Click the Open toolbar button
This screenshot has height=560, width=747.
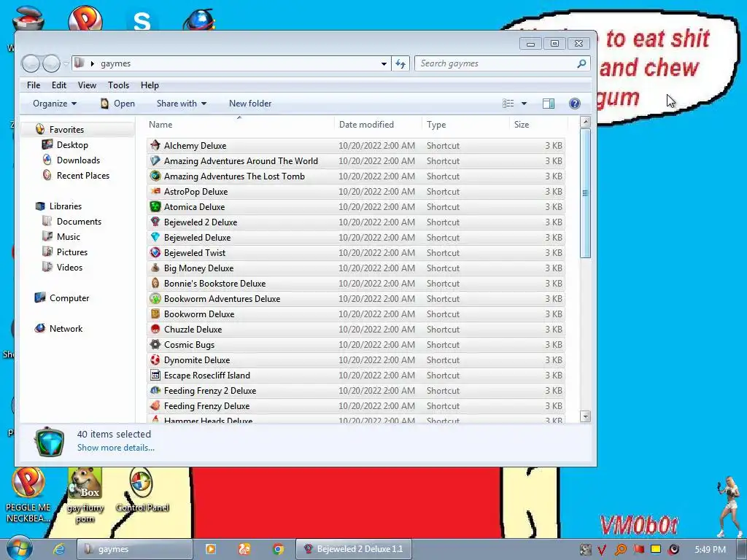point(117,104)
